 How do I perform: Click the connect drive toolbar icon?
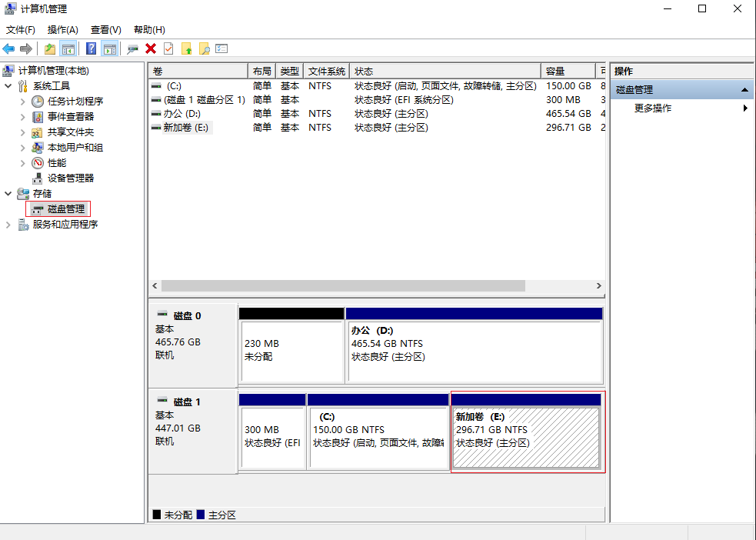(x=133, y=49)
